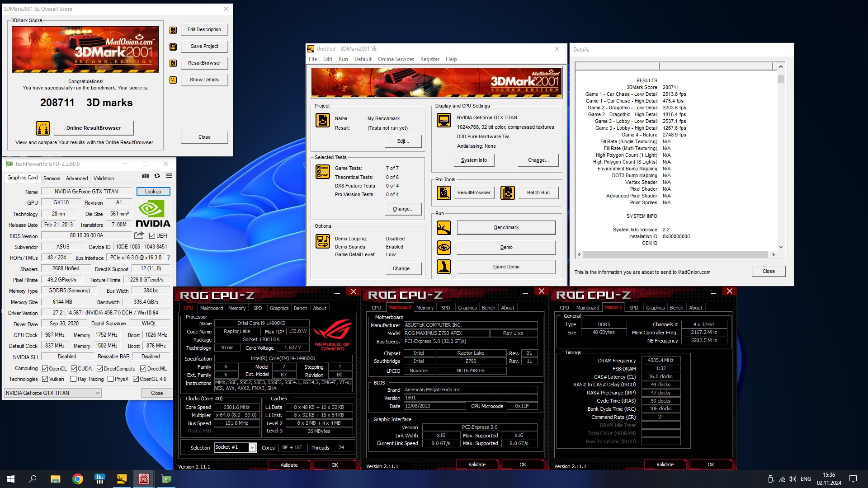Toggle the UEFI checkbox in GPU-Z
Screen dimensions: 868x488
tap(152, 236)
